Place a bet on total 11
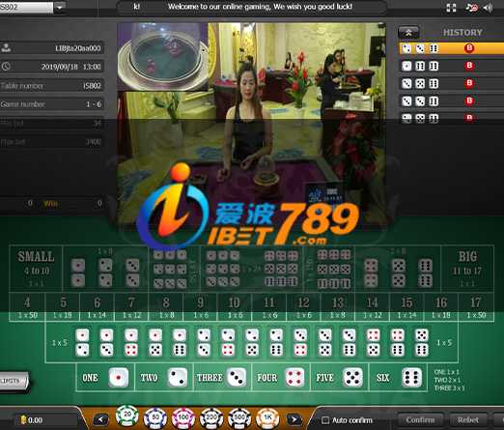The height and width of the screenshot is (430, 504). (x=269, y=307)
